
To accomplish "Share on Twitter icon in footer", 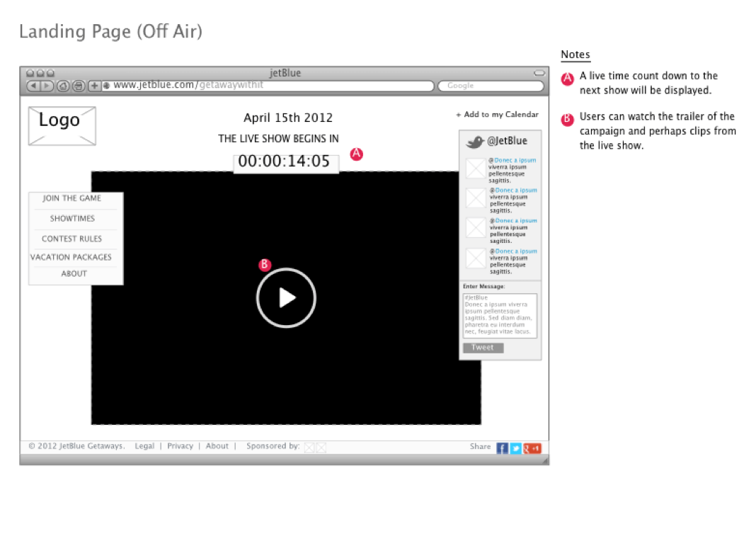I will [x=516, y=448].
